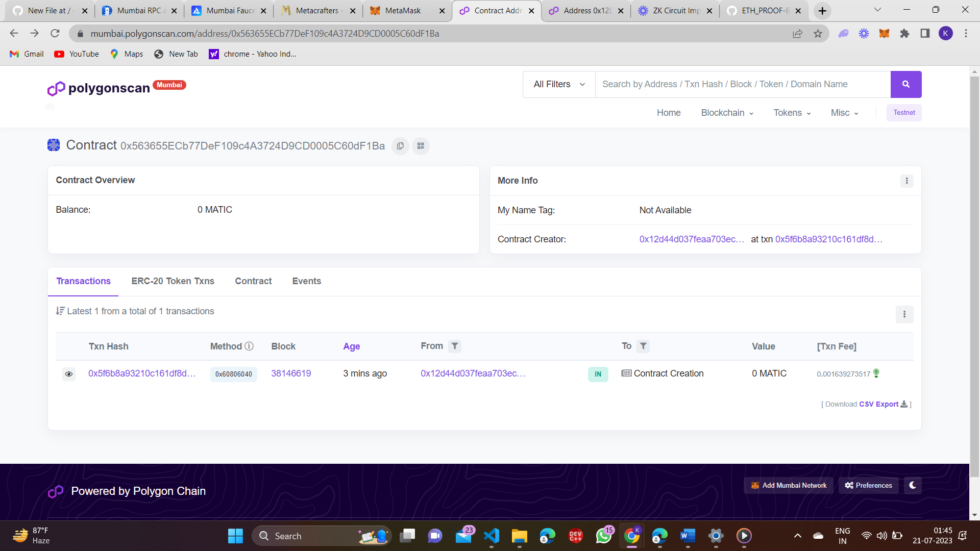Toggle dark mode moon button
Image resolution: width=980 pixels, height=551 pixels.
912,485
